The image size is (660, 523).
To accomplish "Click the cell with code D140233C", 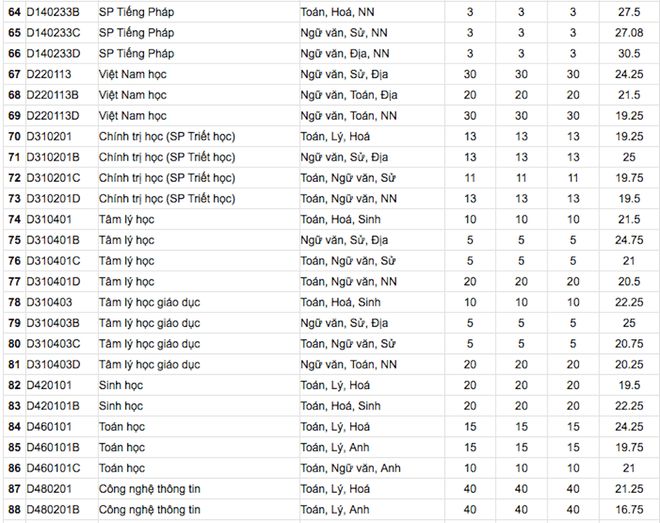I will [x=54, y=31].
